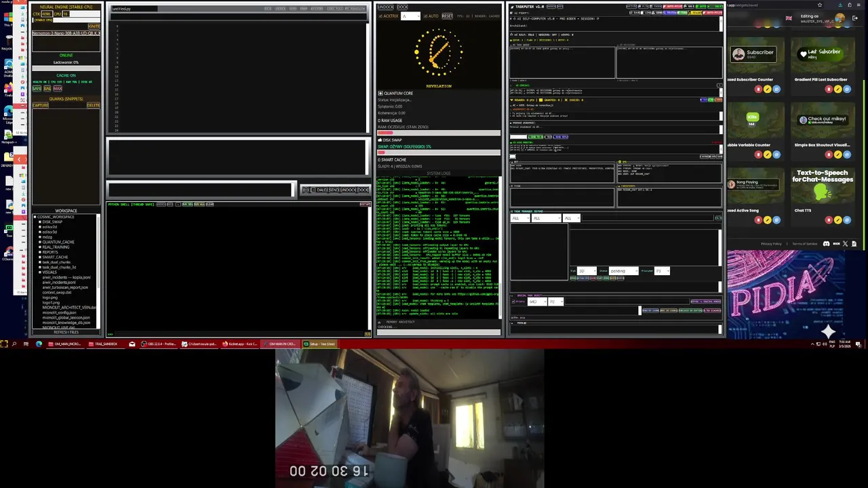Click REFRESH FILES below workspace
868x488 pixels.
66,332
